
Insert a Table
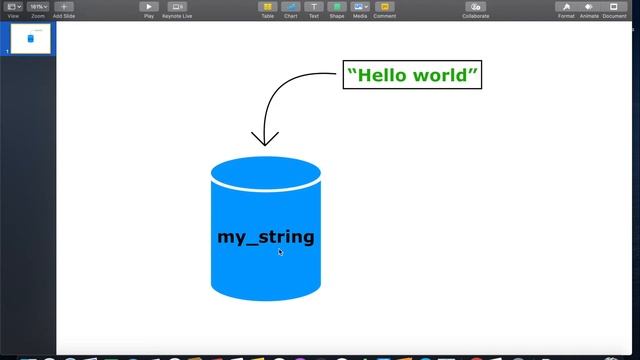pos(268,7)
